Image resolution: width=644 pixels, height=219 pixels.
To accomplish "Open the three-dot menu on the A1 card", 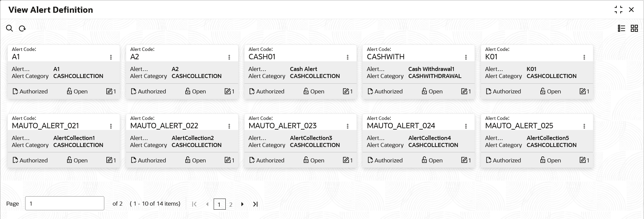I will (111, 57).
